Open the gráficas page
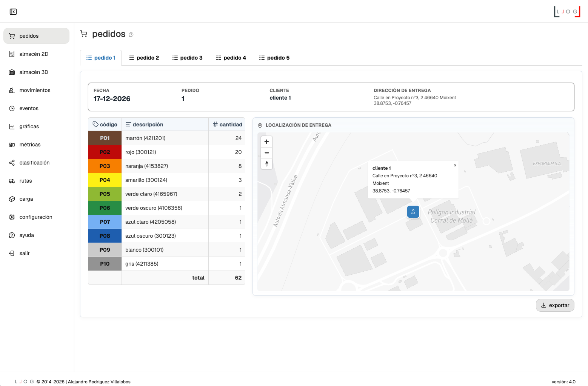 tap(29, 126)
